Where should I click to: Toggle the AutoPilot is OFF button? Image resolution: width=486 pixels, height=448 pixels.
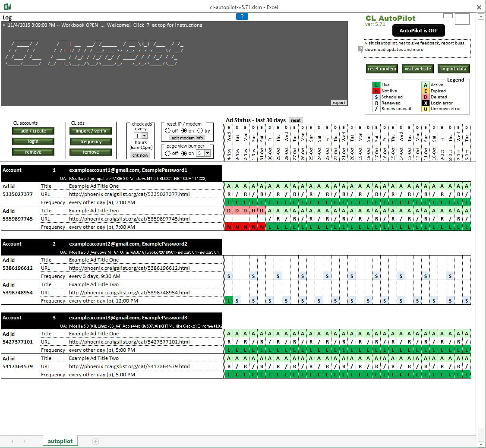(418, 30)
